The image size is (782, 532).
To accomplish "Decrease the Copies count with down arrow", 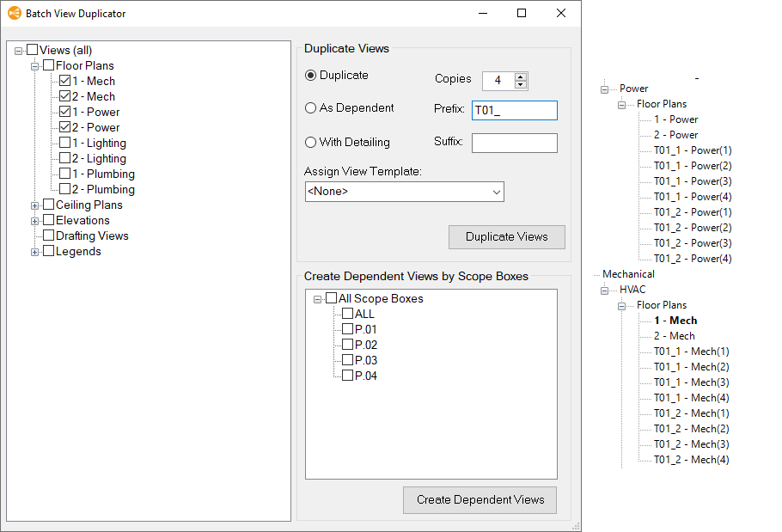I will pos(520,84).
